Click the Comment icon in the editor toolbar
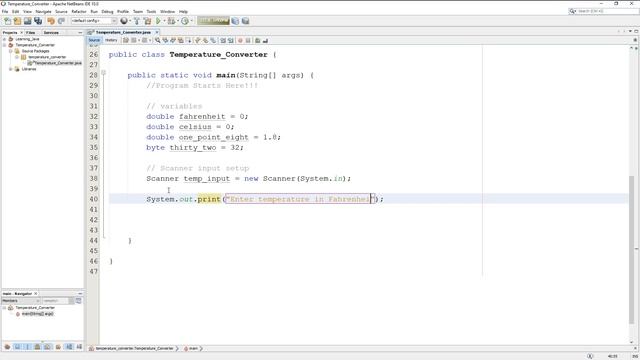Image resolution: width=640 pixels, height=360 pixels. coord(258,40)
